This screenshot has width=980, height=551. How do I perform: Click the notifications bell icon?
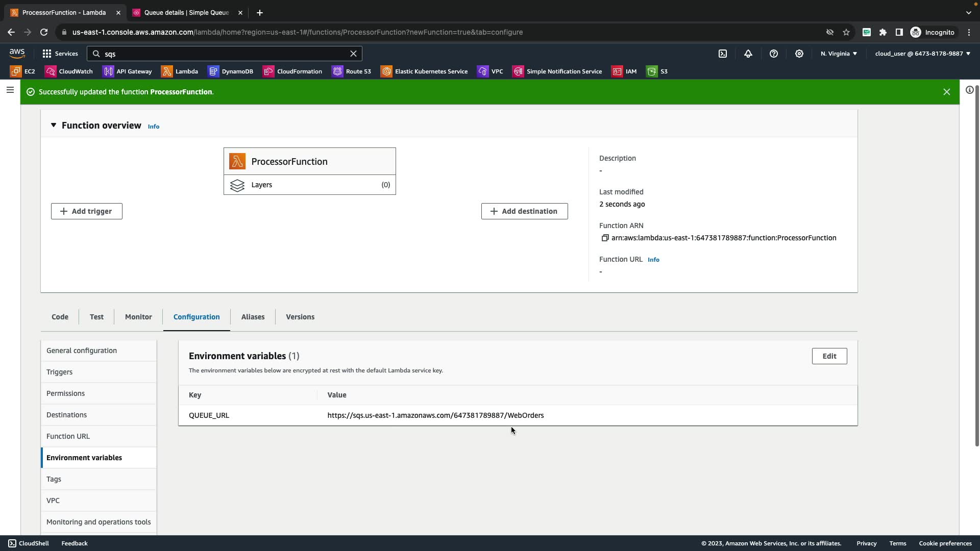748,54
